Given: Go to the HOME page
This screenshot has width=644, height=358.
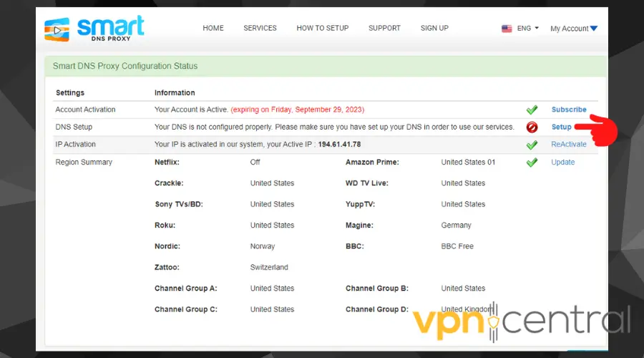Looking at the screenshot, I should (x=213, y=28).
